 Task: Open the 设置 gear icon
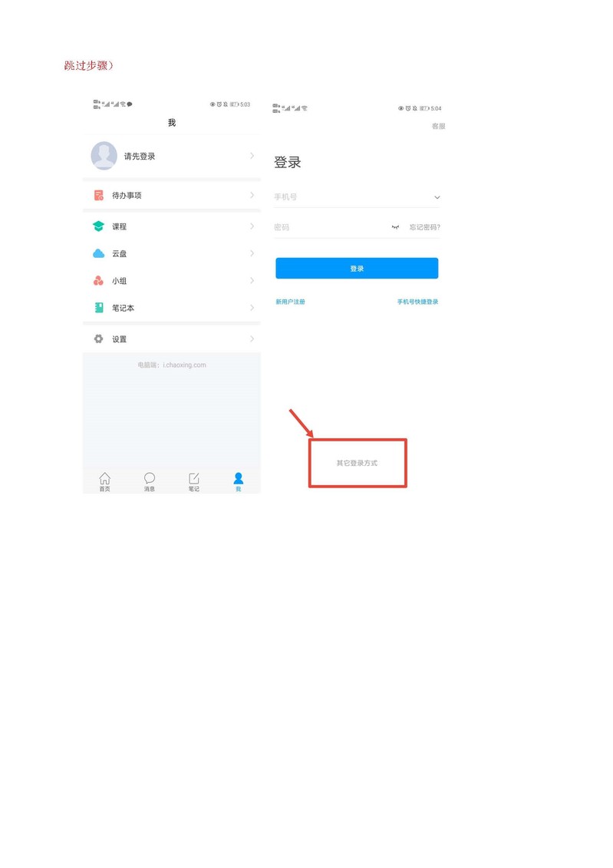click(x=98, y=338)
